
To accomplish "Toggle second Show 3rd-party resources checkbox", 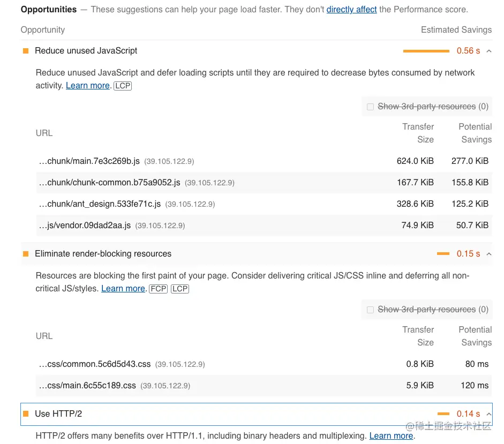I will point(370,310).
